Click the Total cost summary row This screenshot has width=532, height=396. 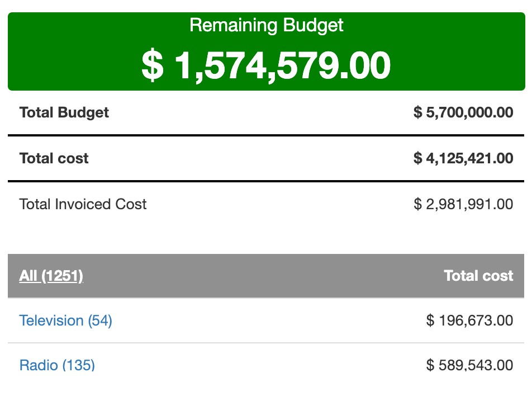click(x=266, y=158)
